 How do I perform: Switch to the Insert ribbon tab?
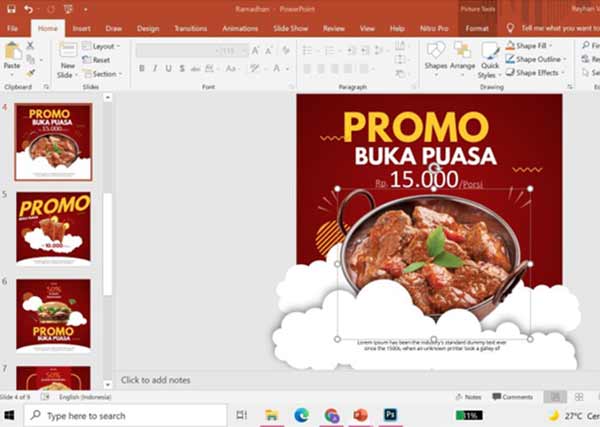(81, 29)
